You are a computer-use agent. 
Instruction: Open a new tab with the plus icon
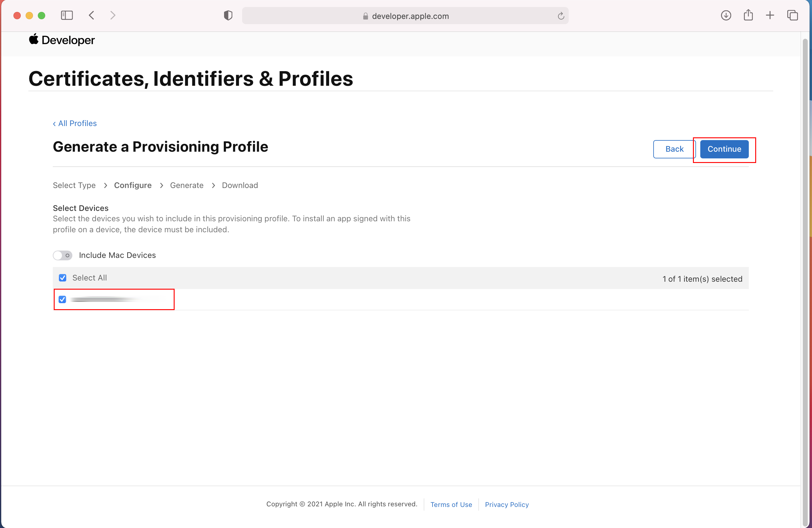[770, 15]
